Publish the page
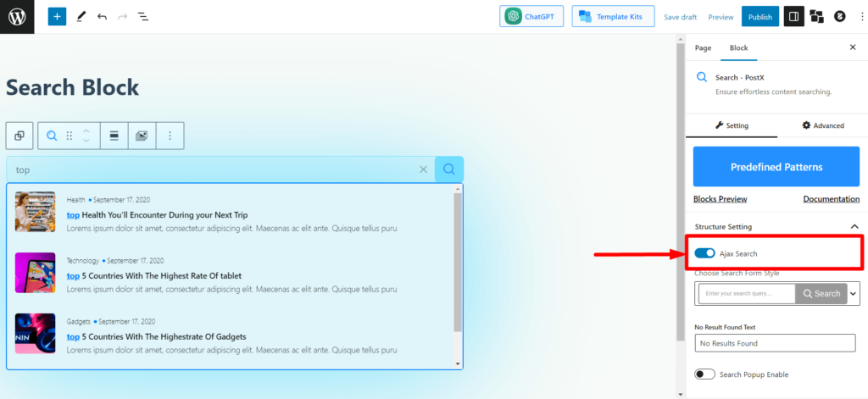This screenshot has height=399, width=868. coord(760,17)
